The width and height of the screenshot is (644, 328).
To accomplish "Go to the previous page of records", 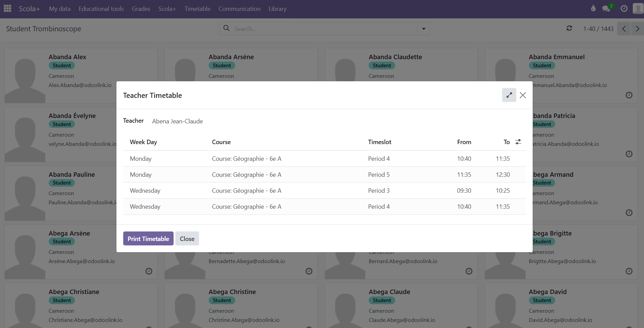I will [x=624, y=29].
